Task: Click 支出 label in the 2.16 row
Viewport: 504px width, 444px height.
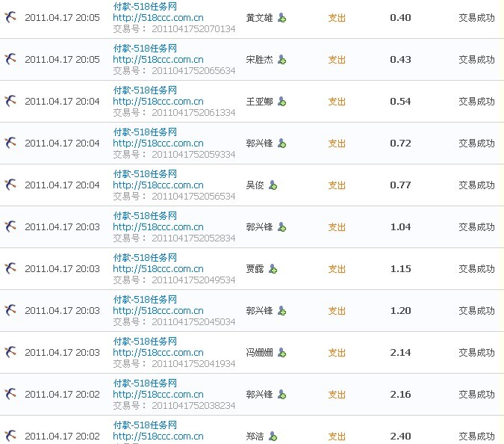Action: [x=337, y=395]
